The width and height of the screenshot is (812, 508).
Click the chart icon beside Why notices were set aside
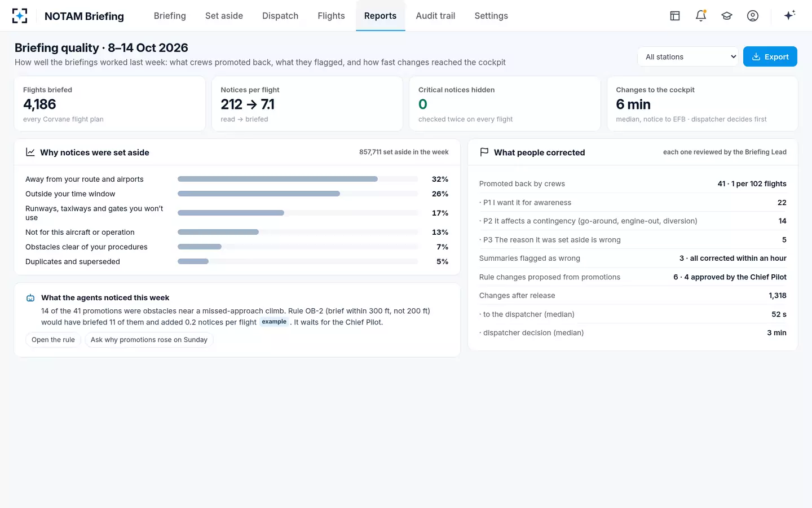[30, 152]
